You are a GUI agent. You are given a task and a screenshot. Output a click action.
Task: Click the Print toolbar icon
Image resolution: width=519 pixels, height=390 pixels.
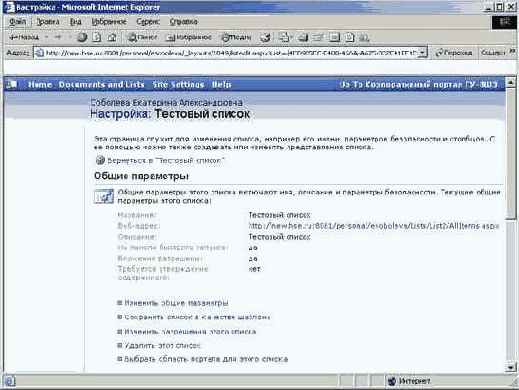303,37
